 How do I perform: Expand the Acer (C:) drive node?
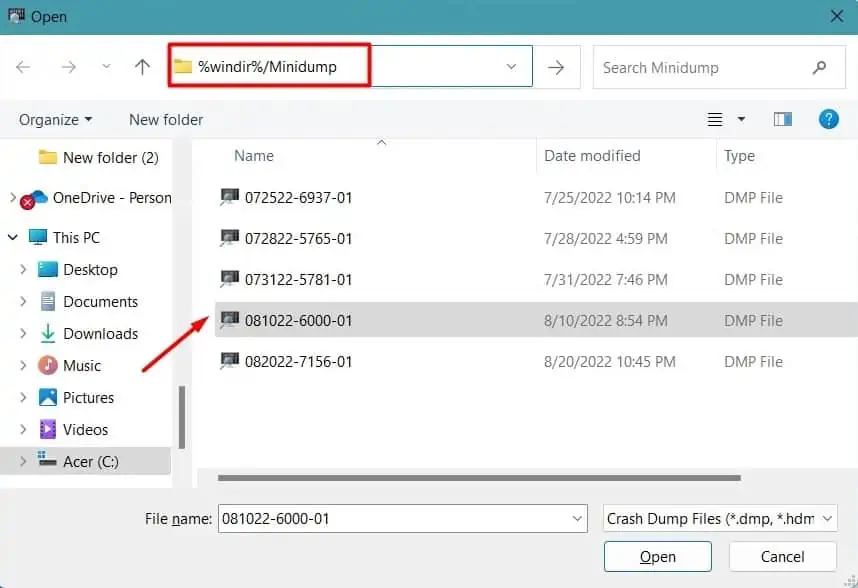23,461
